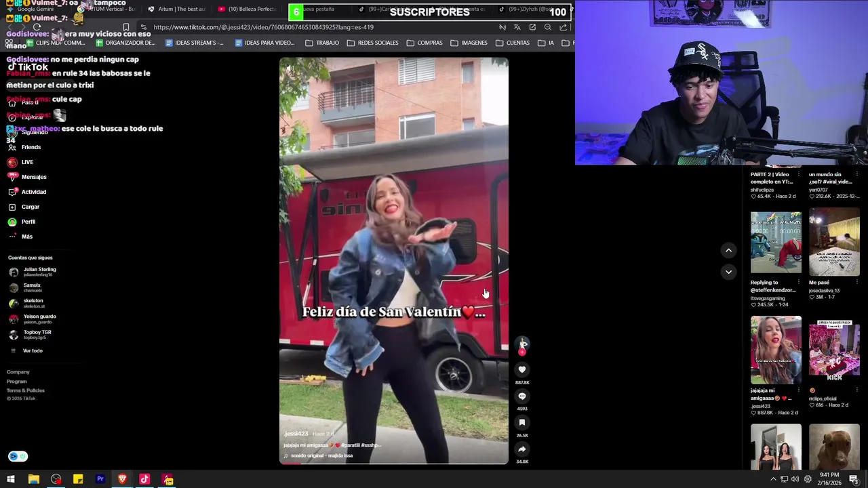Open the comments on the video

pos(522,396)
